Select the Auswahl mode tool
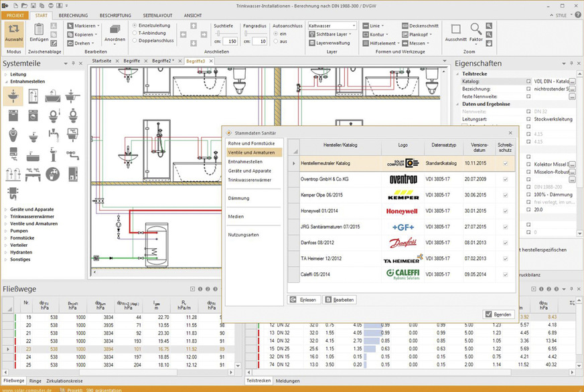 pos(13,33)
